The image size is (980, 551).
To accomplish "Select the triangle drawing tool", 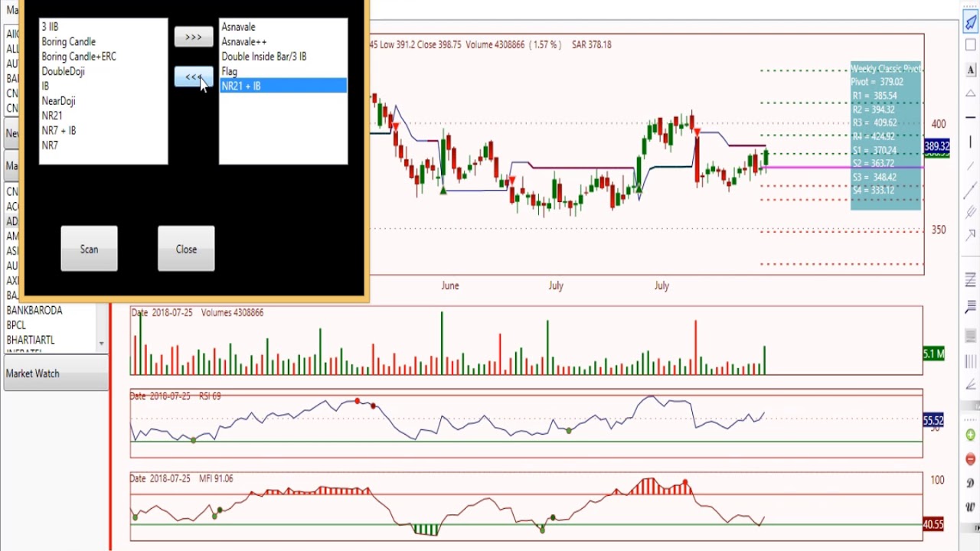I will click(971, 93).
